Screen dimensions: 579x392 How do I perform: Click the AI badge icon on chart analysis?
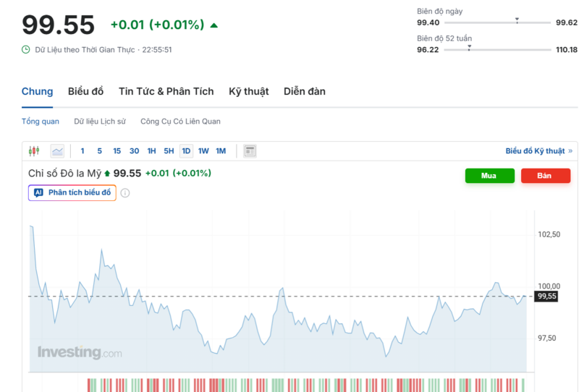[38, 193]
